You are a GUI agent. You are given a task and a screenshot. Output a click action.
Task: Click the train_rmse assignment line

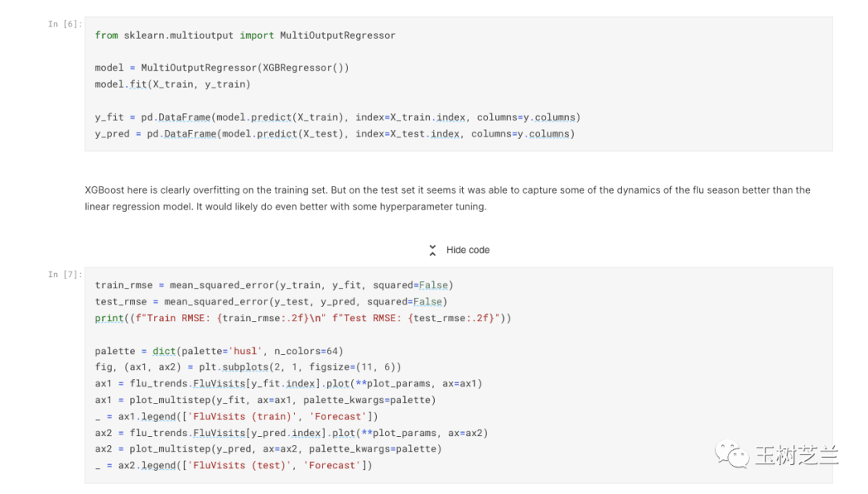click(x=274, y=285)
